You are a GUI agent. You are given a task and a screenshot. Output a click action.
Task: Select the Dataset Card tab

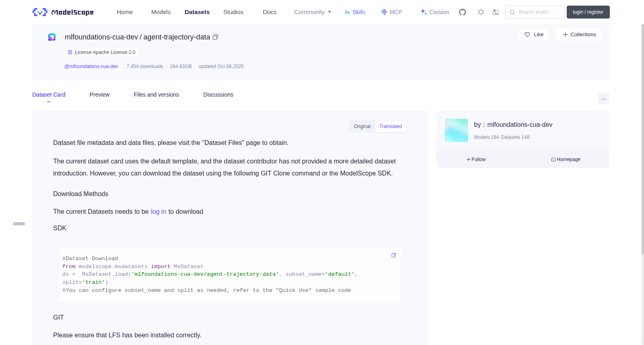[49, 95]
